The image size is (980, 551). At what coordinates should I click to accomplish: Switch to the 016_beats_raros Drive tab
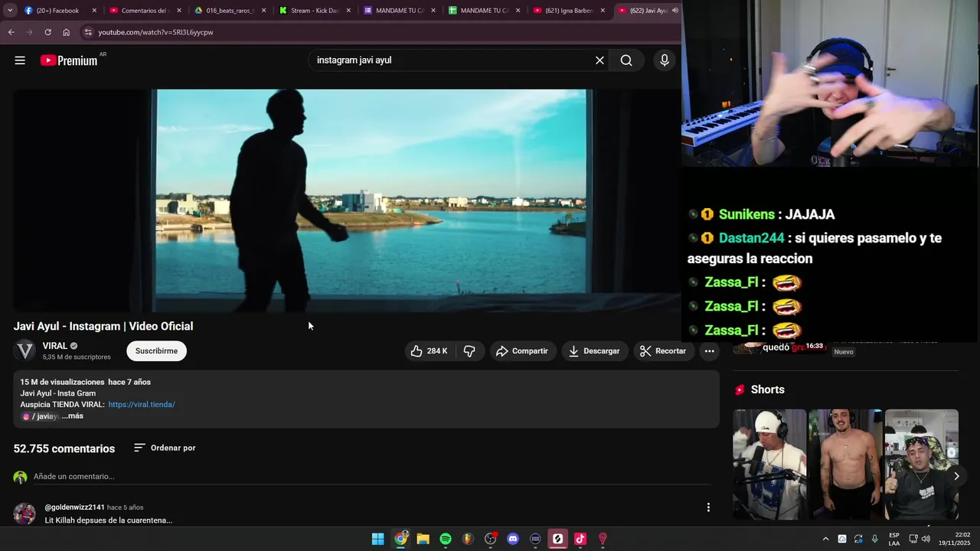coord(229,11)
